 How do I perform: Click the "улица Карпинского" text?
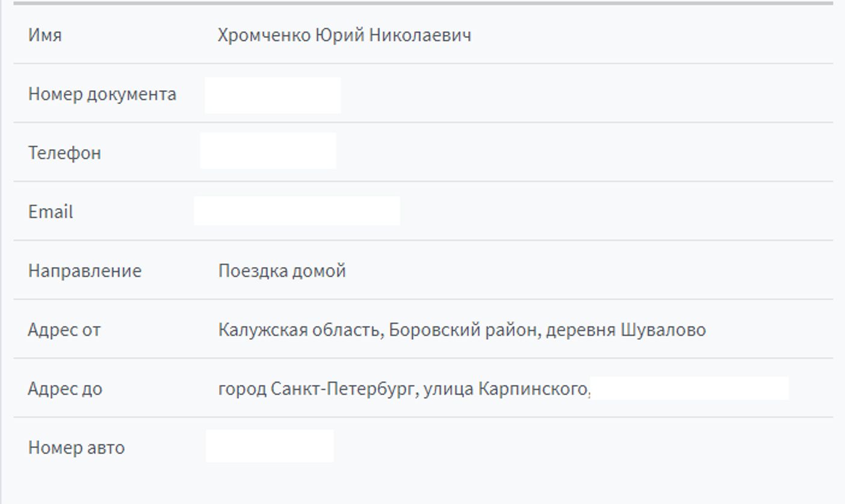click(506, 389)
